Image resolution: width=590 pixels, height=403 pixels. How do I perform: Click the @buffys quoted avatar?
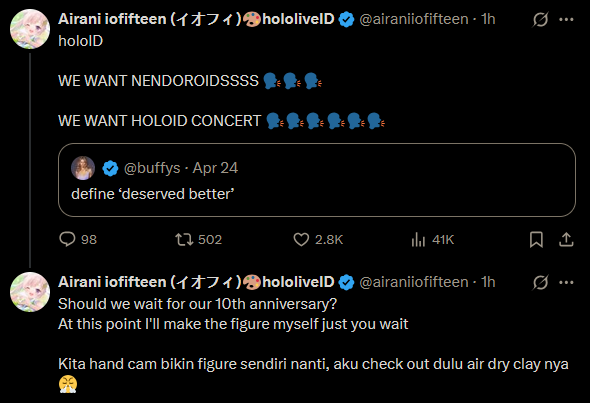[x=83, y=168]
